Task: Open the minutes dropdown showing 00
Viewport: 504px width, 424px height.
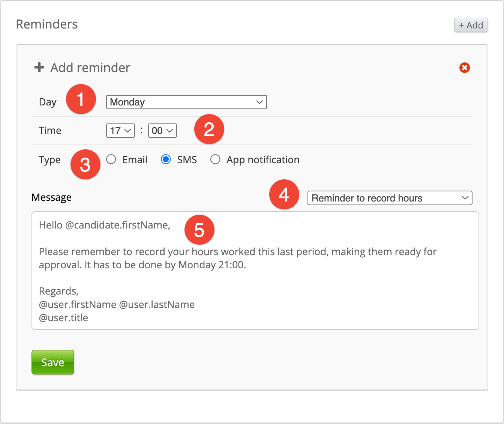Action: (x=162, y=131)
